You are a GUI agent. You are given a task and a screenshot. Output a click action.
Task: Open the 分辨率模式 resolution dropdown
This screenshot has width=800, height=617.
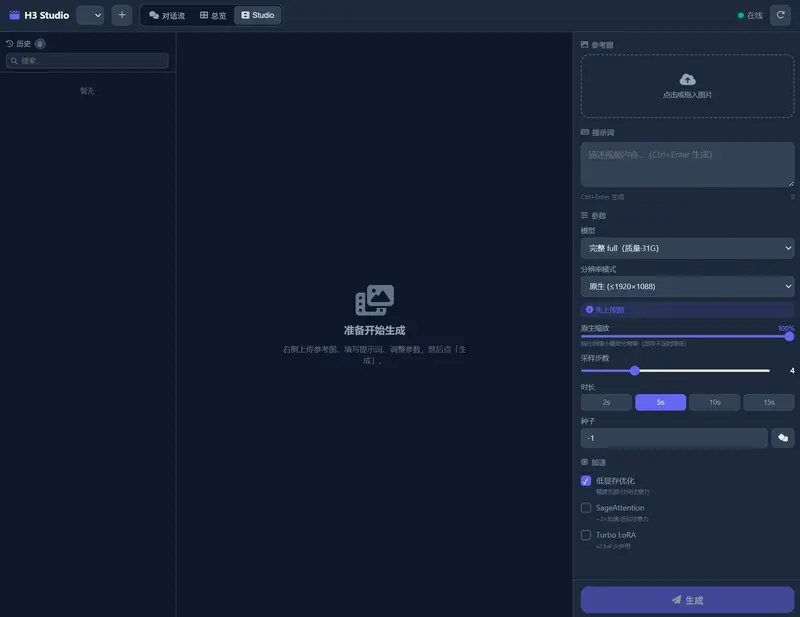[687, 286]
